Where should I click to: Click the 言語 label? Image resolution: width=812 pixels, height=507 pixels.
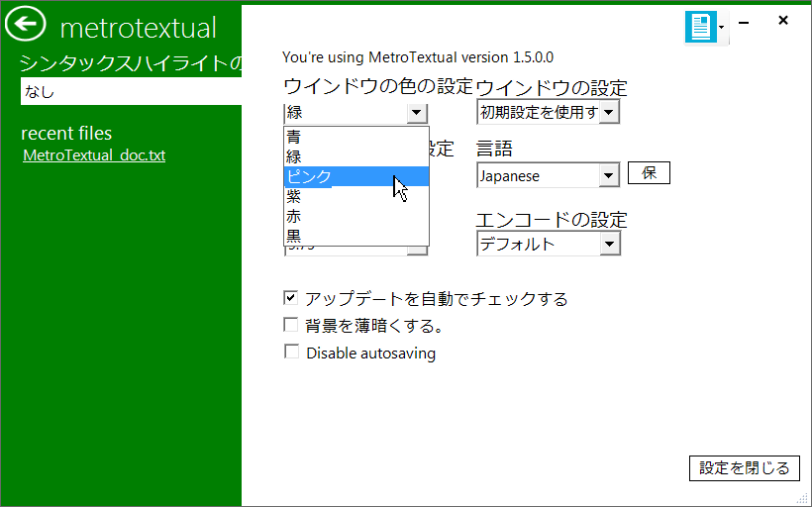[494, 149]
